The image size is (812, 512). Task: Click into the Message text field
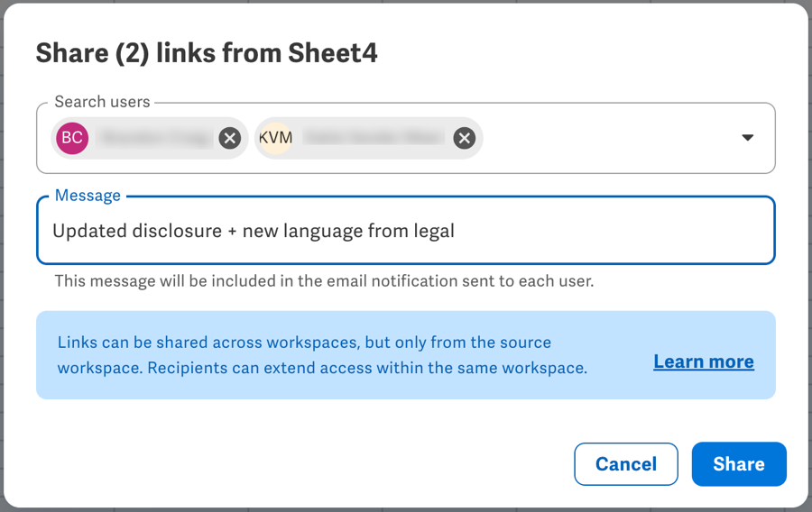[x=406, y=231]
